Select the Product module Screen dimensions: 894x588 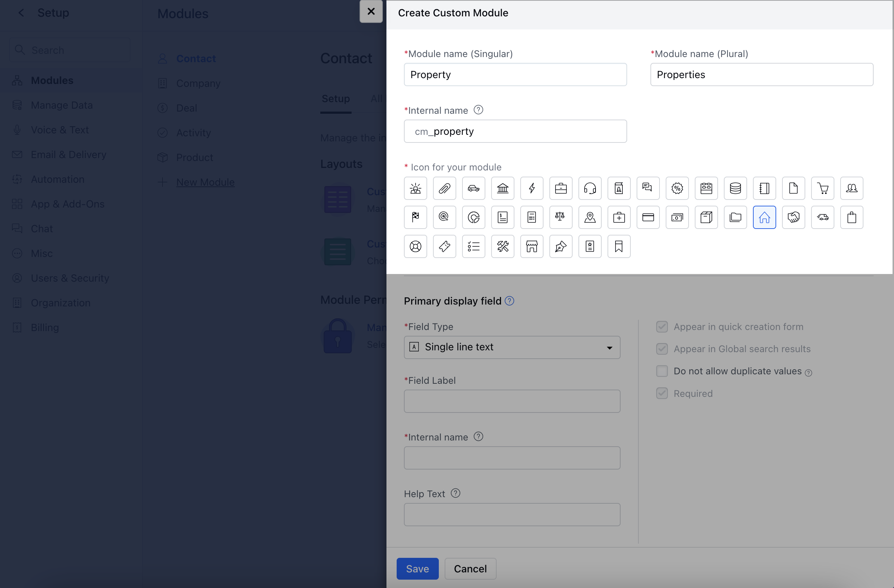pyautogui.click(x=195, y=157)
